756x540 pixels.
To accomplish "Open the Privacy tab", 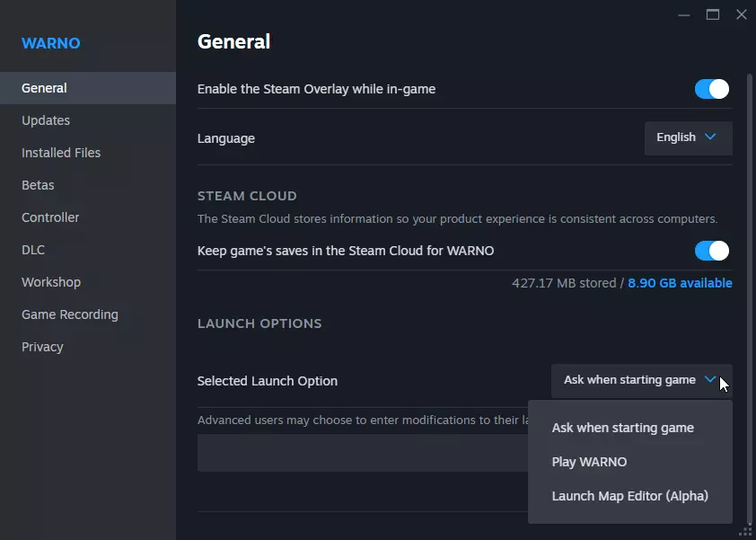I will point(42,347).
